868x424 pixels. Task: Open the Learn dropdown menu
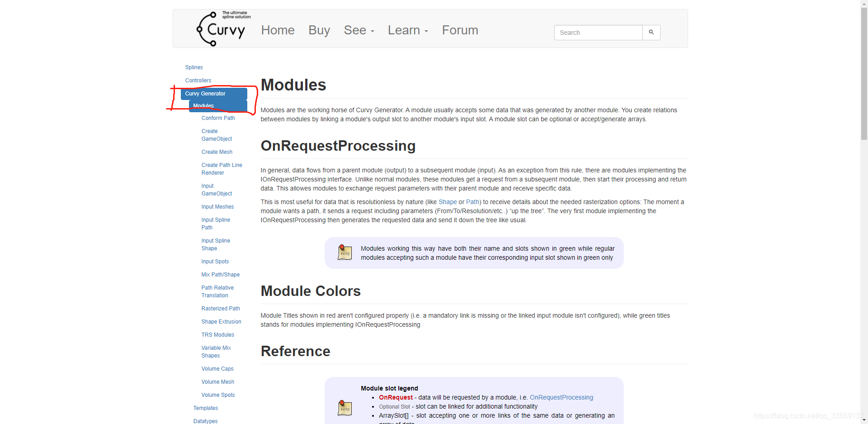pos(408,30)
